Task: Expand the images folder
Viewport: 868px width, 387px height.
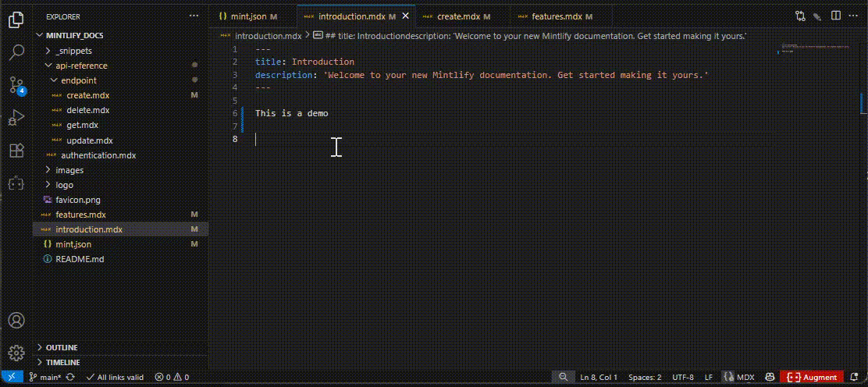Action: tap(121, 170)
